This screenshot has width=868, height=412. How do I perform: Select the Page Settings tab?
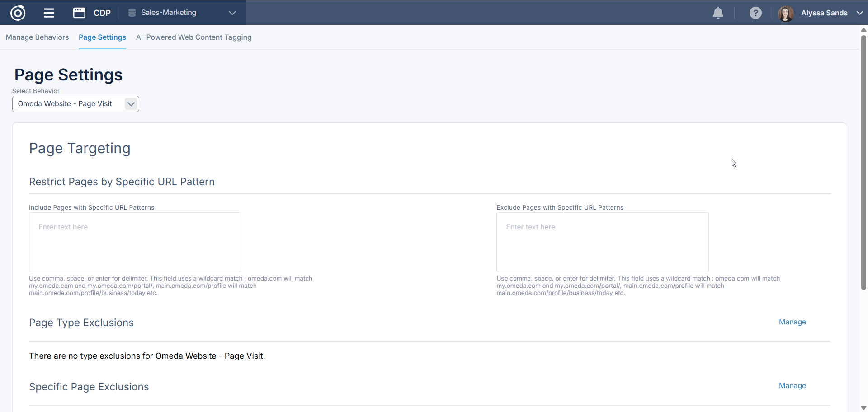pos(102,37)
